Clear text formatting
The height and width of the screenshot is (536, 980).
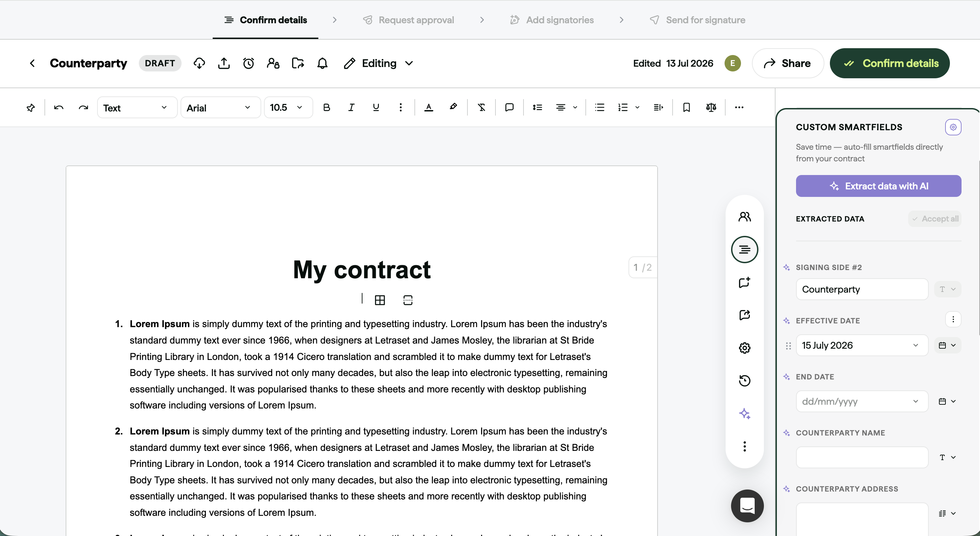[x=482, y=108]
